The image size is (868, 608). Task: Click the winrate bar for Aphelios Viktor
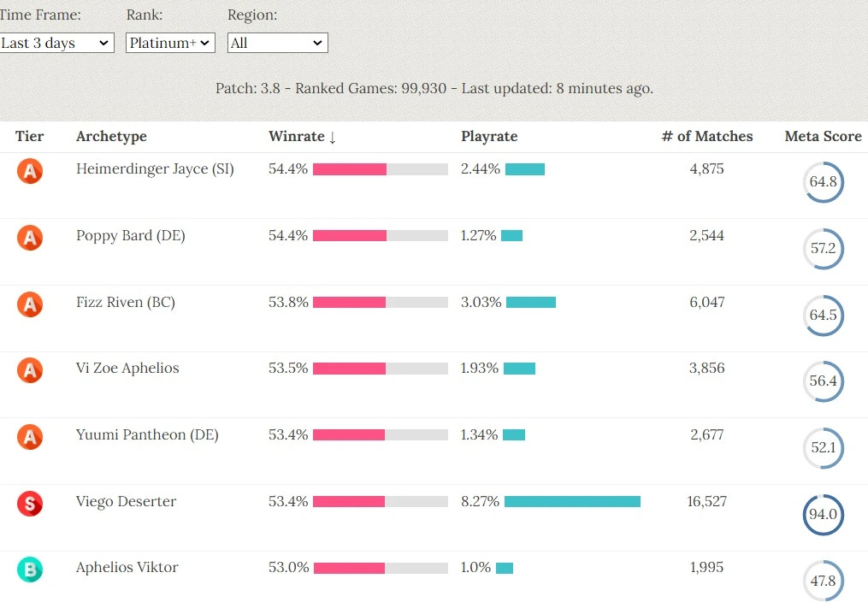381,568
